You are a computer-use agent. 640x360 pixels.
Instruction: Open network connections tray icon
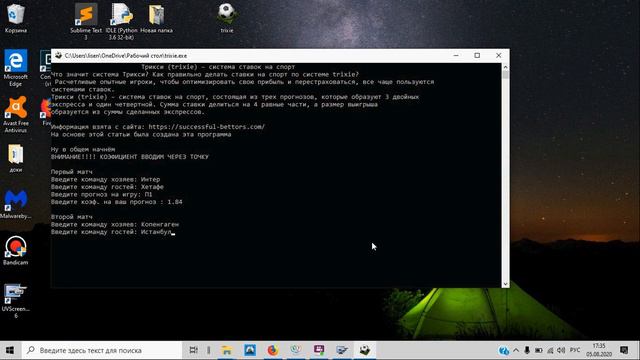[x=550, y=351]
